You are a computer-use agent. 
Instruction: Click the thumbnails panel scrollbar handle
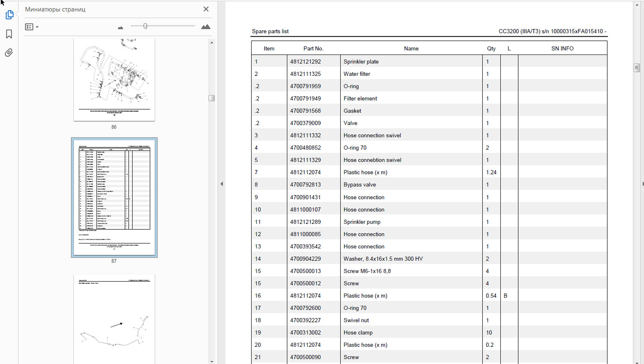click(x=211, y=98)
